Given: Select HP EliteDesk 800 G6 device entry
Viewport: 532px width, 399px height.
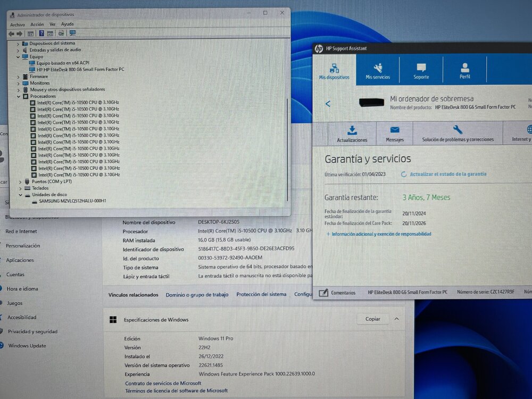Looking at the screenshot, I should tap(80, 70).
